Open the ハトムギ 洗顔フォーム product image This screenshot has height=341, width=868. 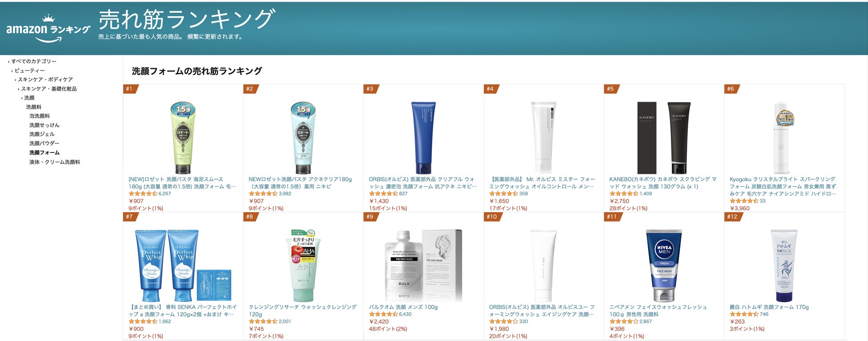(x=784, y=266)
